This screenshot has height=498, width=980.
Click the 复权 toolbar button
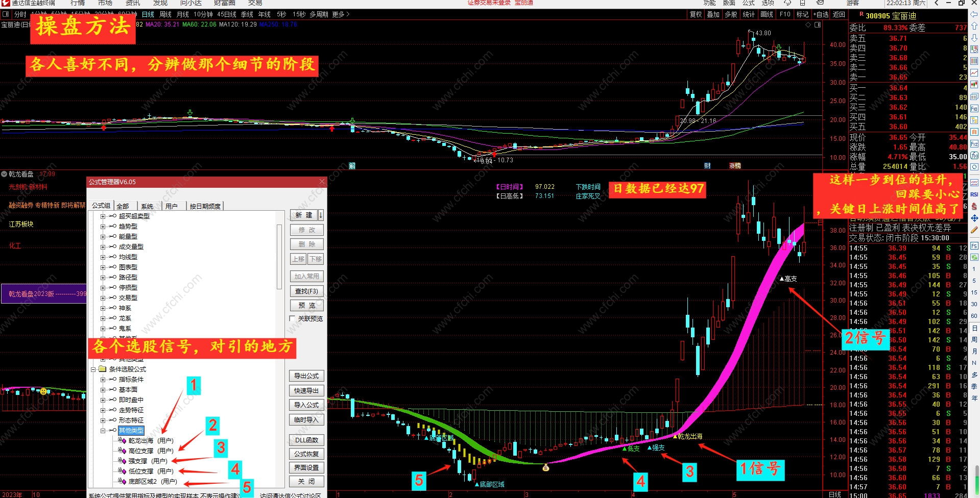click(x=696, y=14)
